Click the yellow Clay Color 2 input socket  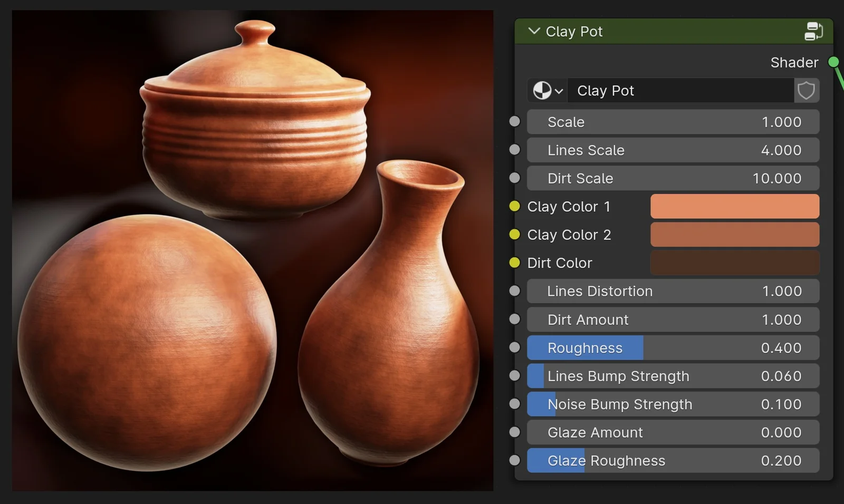[x=514, y=235]
